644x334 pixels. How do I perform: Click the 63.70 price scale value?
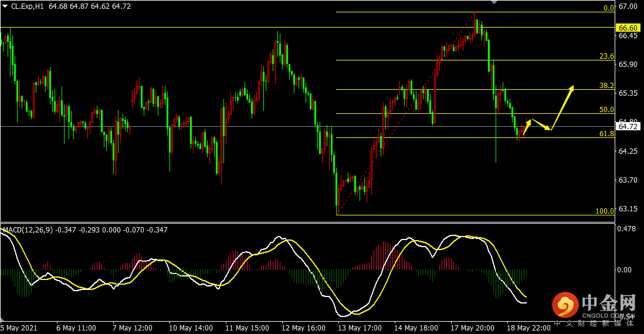click(x=628, y=180)
